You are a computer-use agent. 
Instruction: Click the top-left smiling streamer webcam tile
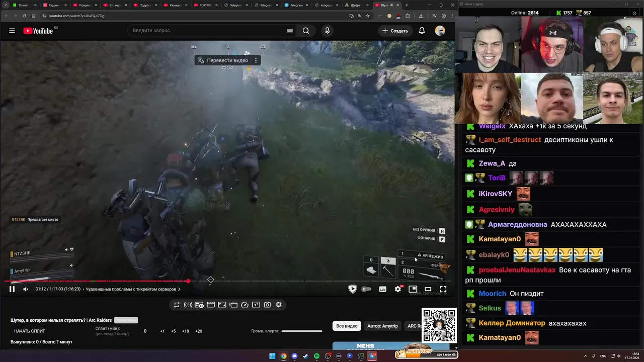488,45
